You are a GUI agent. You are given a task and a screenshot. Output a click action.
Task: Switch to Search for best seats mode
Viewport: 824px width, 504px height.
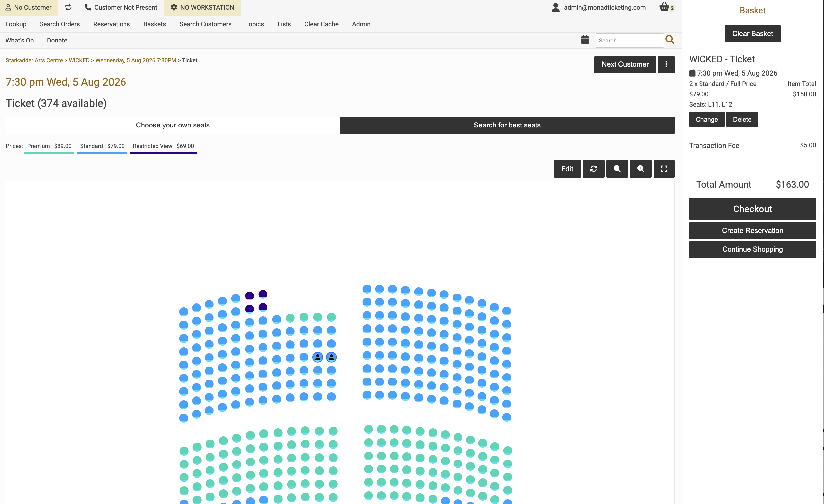click(507, 125)
